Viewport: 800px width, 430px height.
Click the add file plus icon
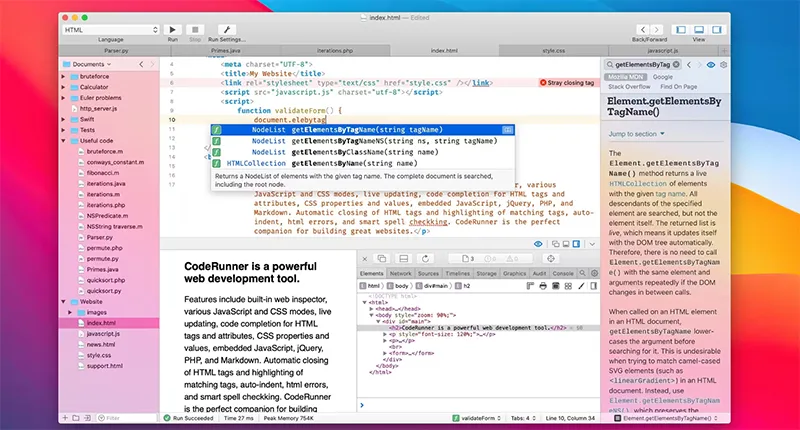[x=64, y=417]
